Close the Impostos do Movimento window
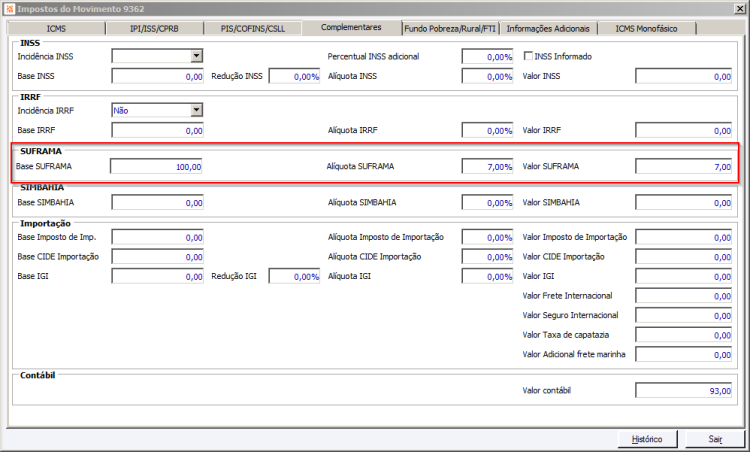The width and height of the screenshot is (750, 452). (739, 9)
